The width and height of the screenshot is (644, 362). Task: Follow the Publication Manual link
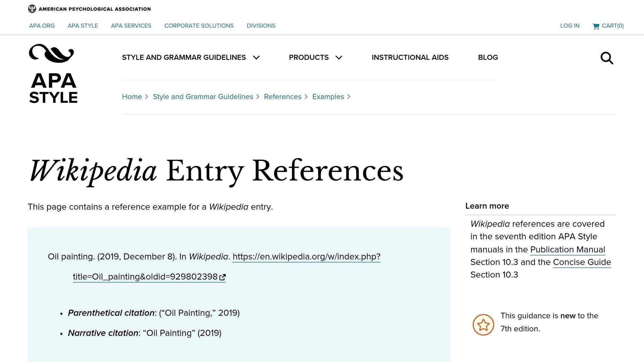pos(568,250)
